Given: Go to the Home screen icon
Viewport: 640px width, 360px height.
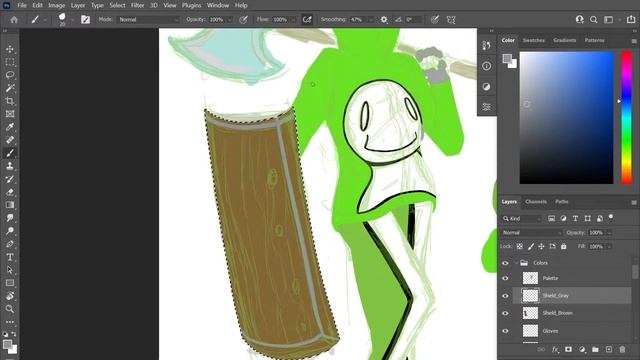Looking at the screenshot, I should point(14,20).
